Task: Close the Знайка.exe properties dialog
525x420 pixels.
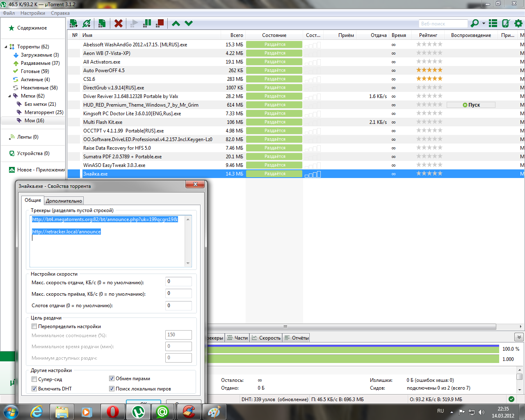Action: pos(195,184)
